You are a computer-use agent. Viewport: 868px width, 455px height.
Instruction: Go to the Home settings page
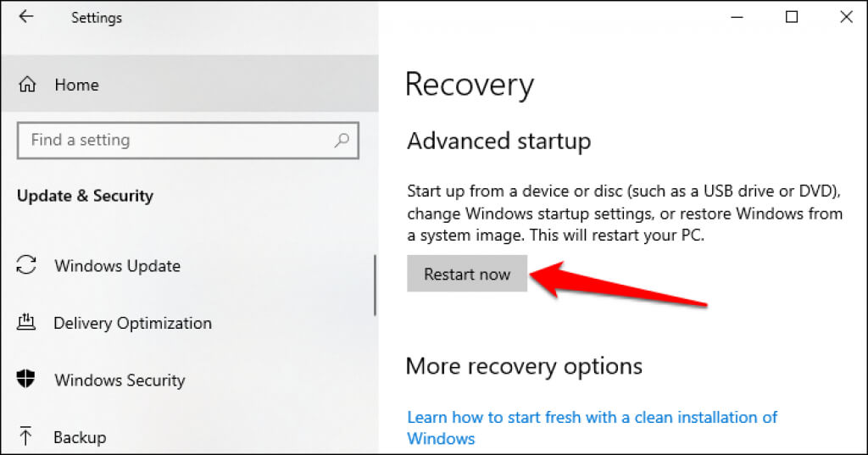click(x=76, y=85)
